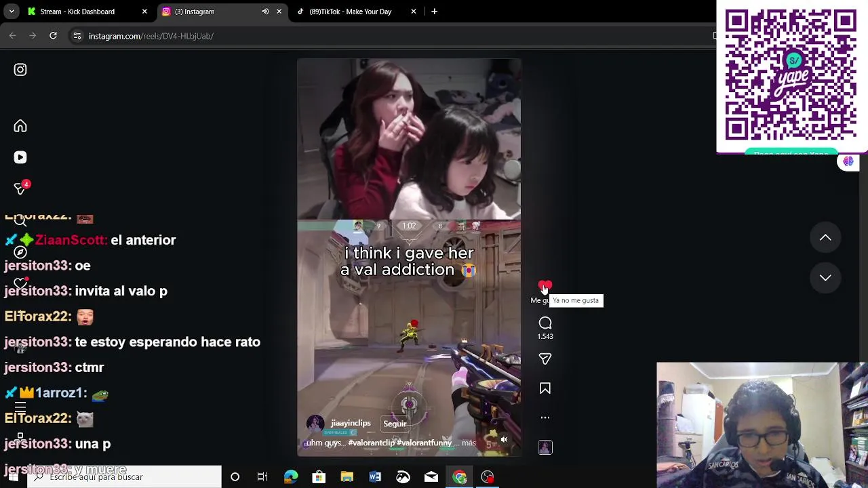Reload the Instagram page
This screenshot has height=488, width=868.
coord(53,35)
